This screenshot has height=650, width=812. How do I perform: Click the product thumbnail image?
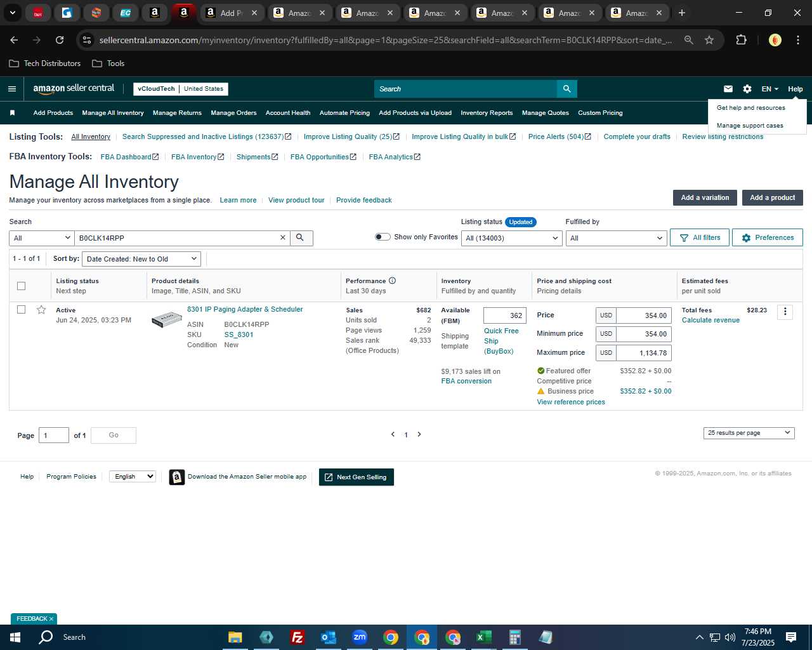pyautogui.click(x=167, y=319)
